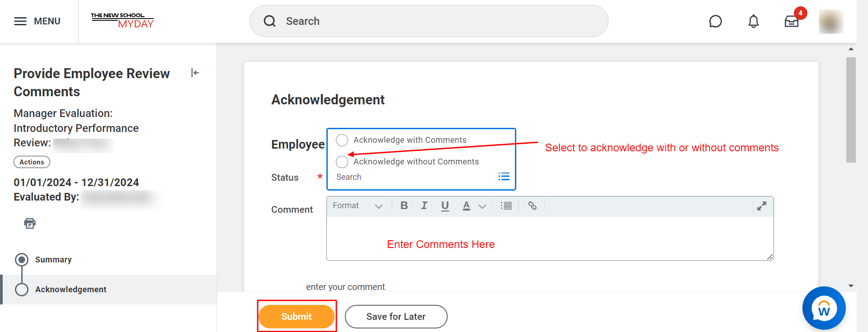The image size is (868, 332).
Task: Open the chat bubble icon
Action: pyautogui.click(x=716, y=21)
